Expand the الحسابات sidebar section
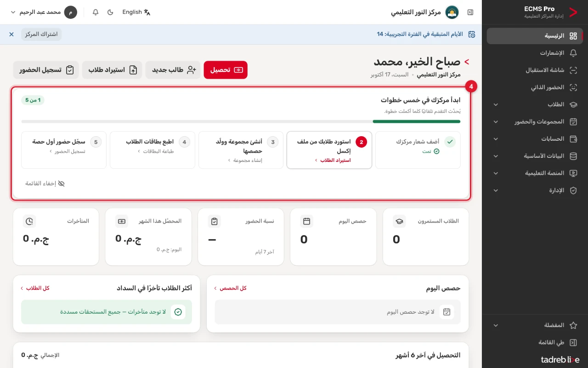588x368 pixels. click(535, 139)
